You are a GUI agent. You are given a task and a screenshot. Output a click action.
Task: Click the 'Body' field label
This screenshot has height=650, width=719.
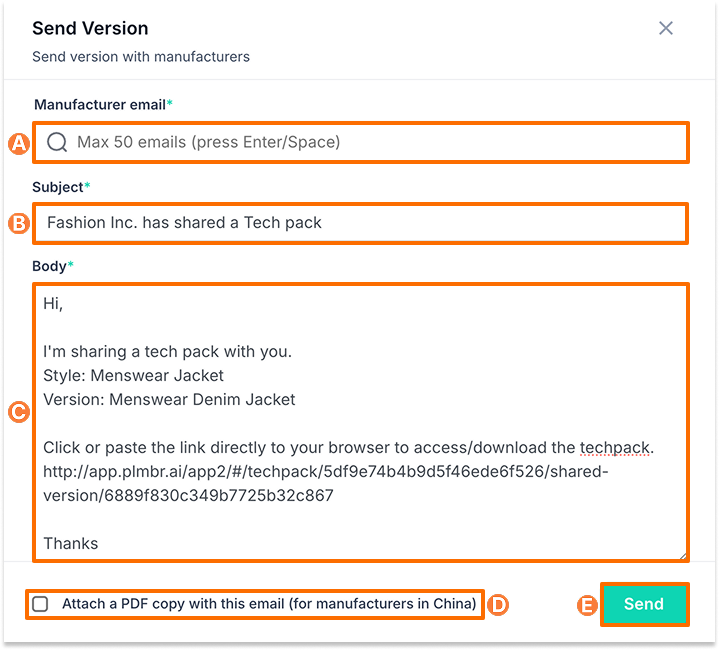coord(49,266)
